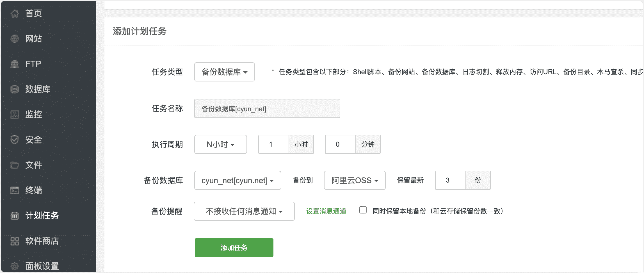Open the 任务类型 dropdown showing 备份数据库
The width and height of the screenshot is (644, 273).
coord(224,72)
